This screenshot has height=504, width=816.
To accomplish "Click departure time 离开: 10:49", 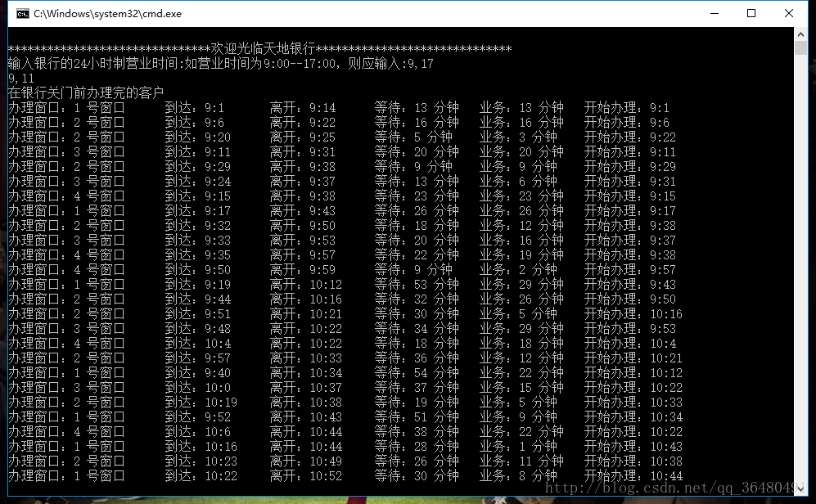I will point(306,461).
